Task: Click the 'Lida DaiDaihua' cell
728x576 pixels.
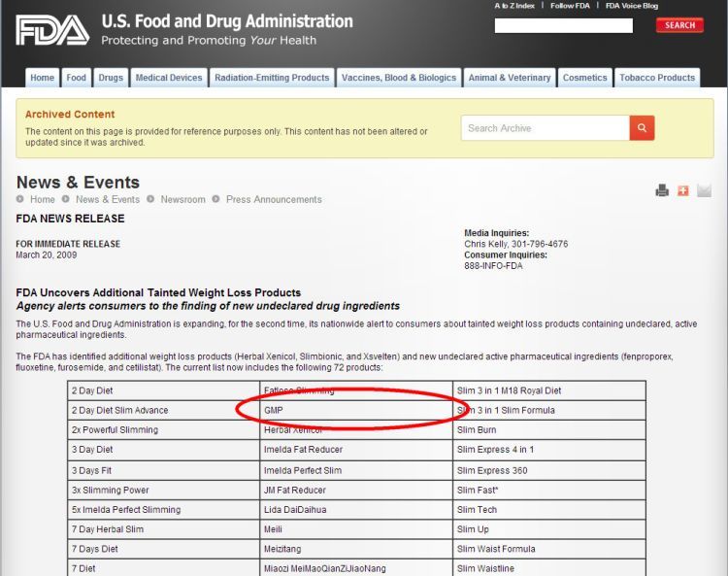Action: pos(356,510)
